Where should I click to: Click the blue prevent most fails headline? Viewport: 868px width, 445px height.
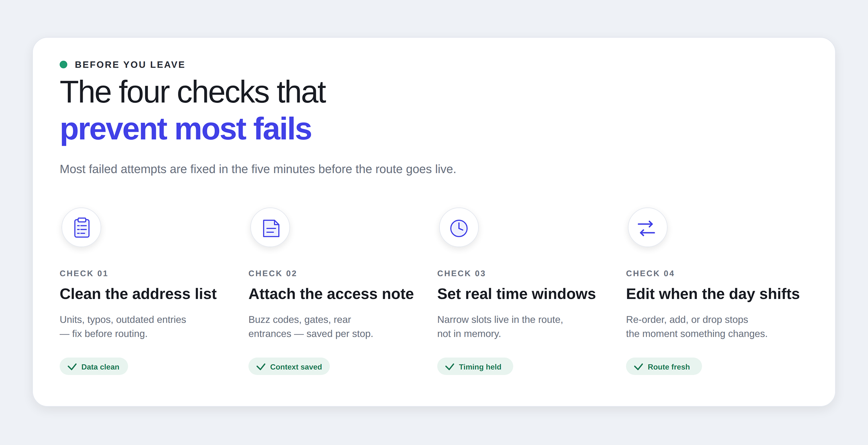click(186, 129)
